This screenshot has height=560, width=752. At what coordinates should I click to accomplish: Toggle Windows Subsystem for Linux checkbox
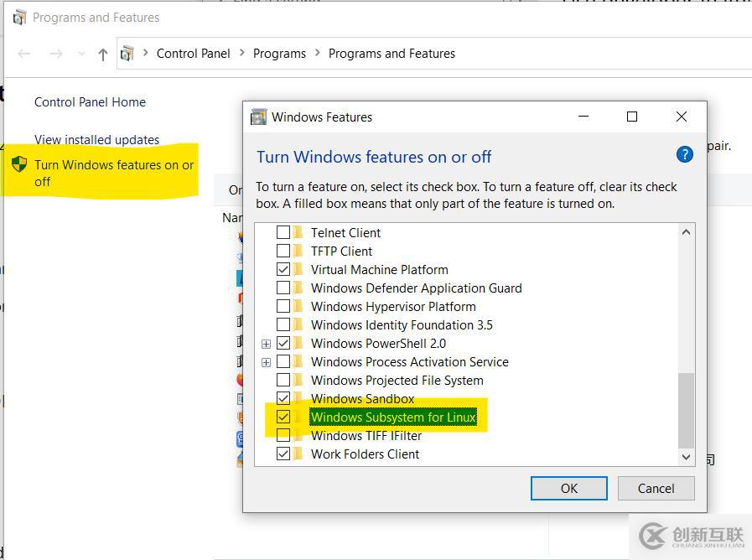[x=283, y=417]
